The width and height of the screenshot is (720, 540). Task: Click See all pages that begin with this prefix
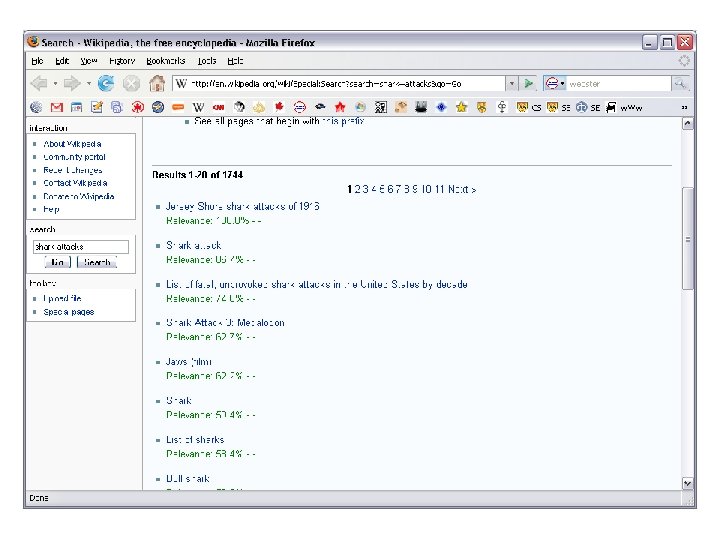pyautogui.click(x=279, y=121)
